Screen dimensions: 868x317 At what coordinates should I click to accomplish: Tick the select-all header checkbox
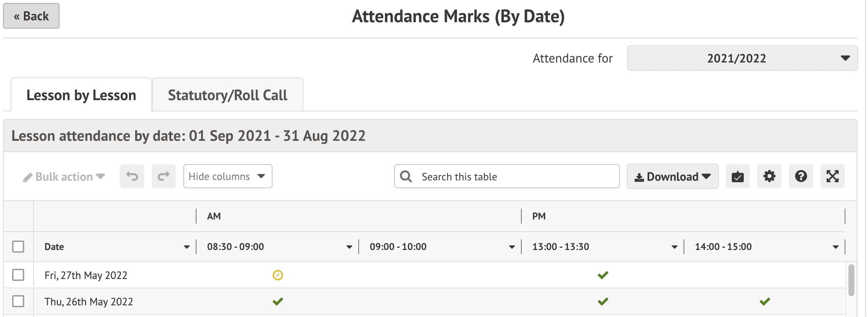(x=18, y=247)
